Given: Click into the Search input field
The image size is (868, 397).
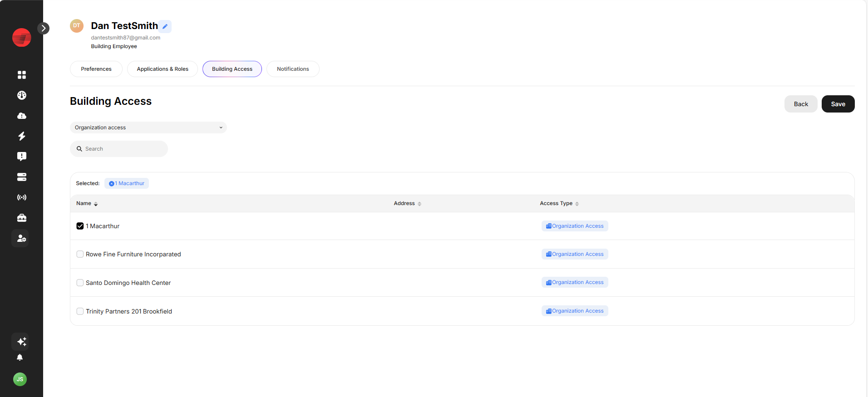Looking at the screenshot, I should (x=123, y=149).
